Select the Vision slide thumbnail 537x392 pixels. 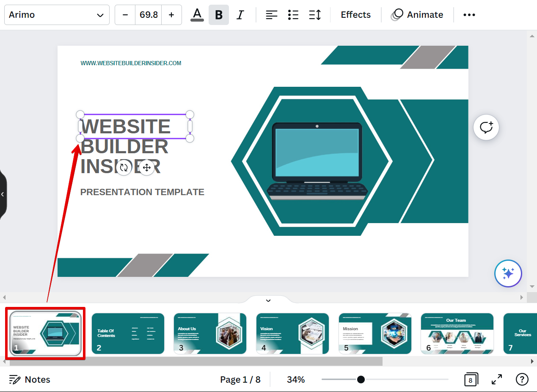(x=292, y=334)
